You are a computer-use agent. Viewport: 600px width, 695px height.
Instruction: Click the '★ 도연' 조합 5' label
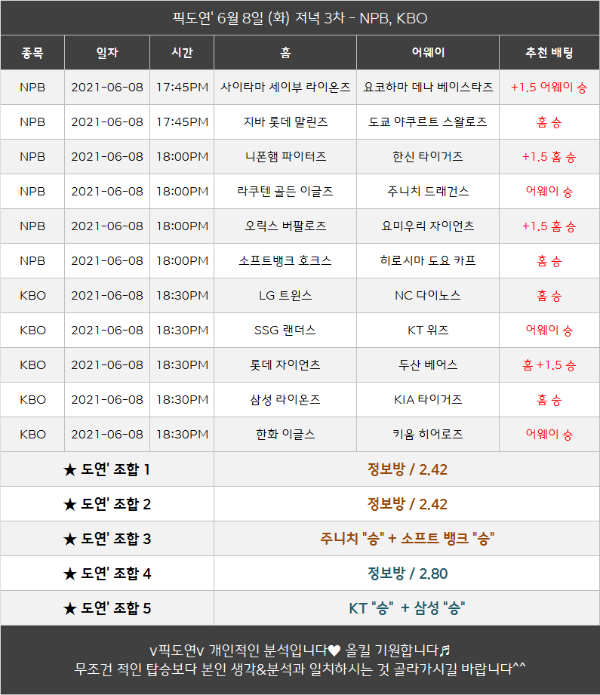[x=107, y=608]
